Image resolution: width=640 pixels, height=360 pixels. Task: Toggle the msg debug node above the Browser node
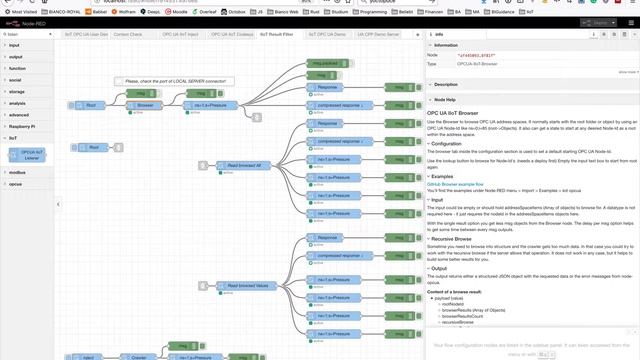click(159, 93)
